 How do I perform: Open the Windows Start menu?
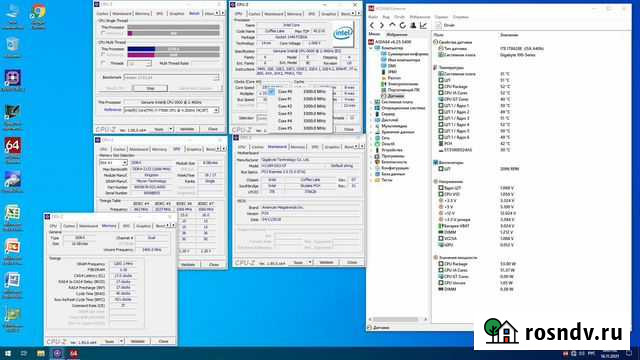[7, 353]
